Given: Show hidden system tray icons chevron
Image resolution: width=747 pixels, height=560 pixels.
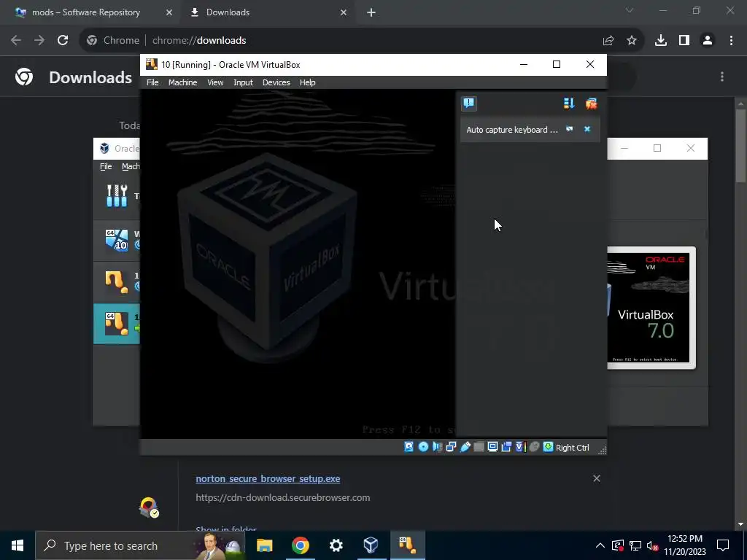Looking at the screenshot, I should (600, 545).
